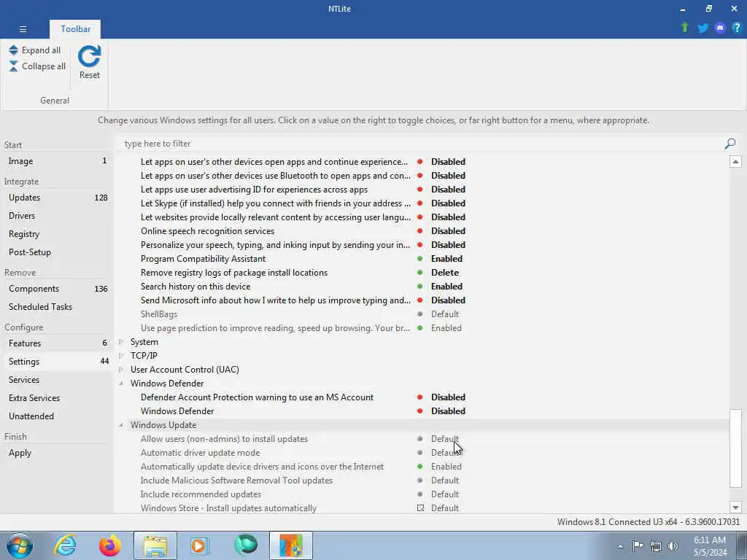Image resolution: width=747 pixels, height=560 pixels.
Task: Click gray status dot for Automatic driver update mode
Action: (x=419, y=453)
